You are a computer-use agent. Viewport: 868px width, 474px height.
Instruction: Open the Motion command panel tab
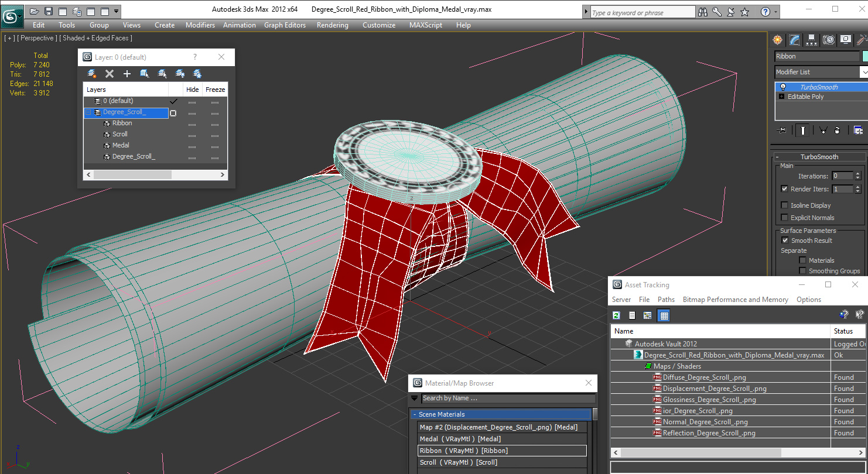[828, 40]
